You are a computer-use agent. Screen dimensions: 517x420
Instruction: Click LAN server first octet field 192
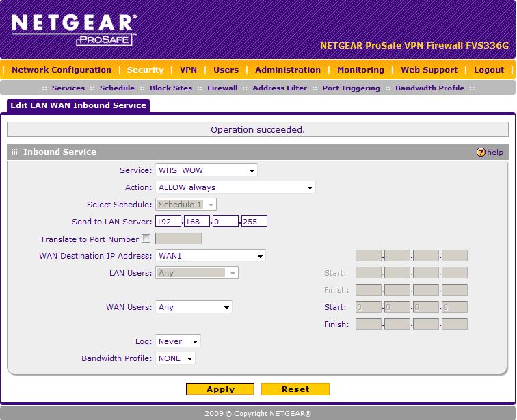pos(168,222)
